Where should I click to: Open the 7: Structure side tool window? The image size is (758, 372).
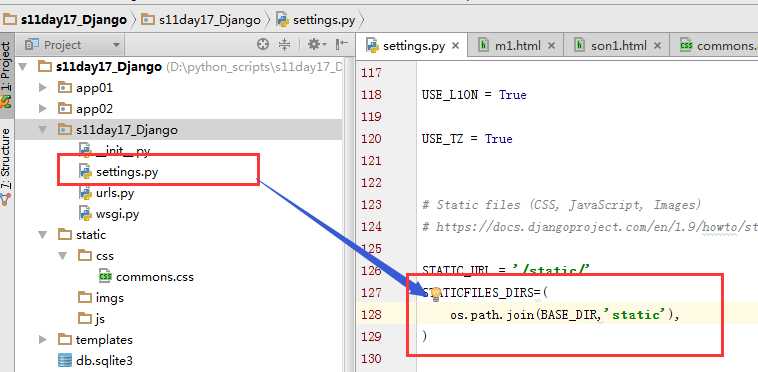(x=6, y=167)
